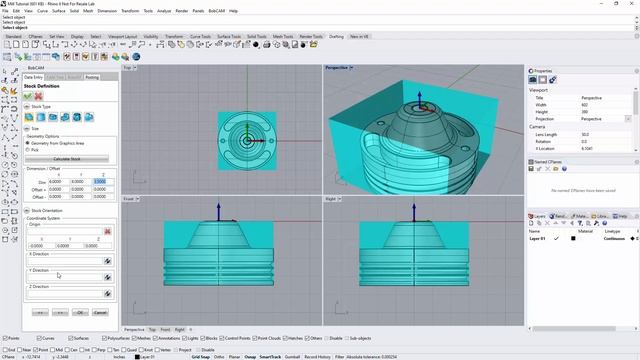Switch to the Front viewport tab at bottom
Image resolution: width=640 pixels, height=360 pixels.
[x=165, y=329]
